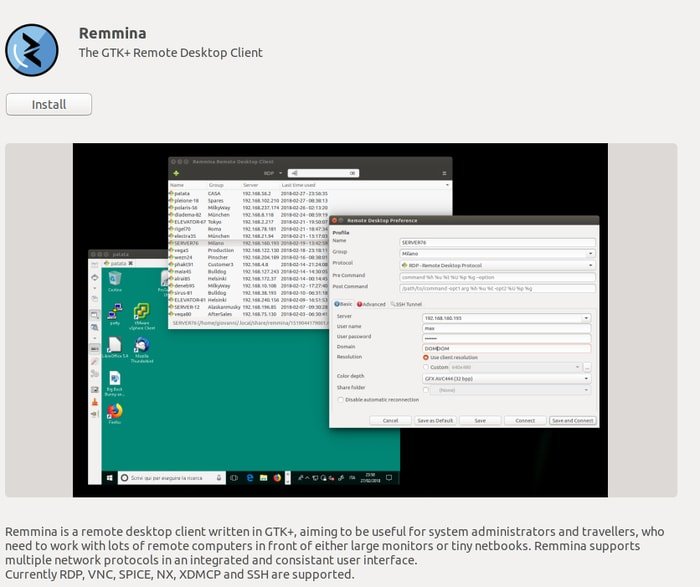Click the Save button in preference dialog
This screenshot has width=700, height=587.
coord(480,420)
